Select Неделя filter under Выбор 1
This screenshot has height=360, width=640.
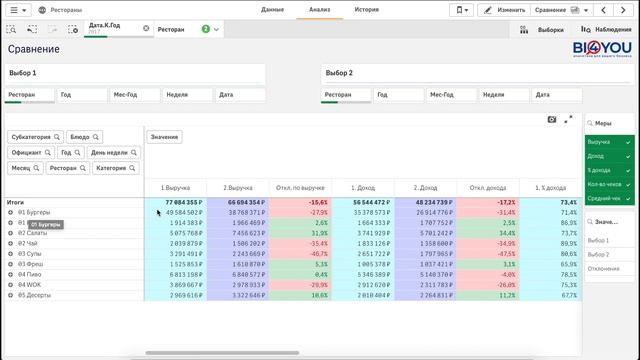click(x=187, y=95)
